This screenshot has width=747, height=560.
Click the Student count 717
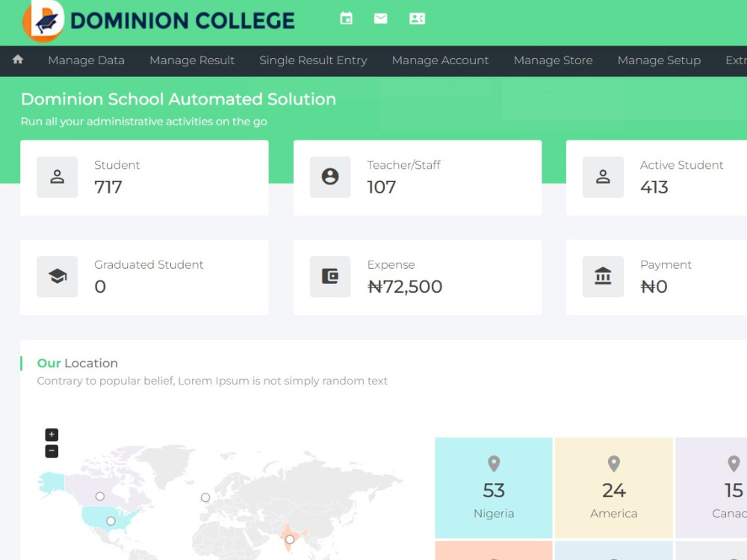108,187
